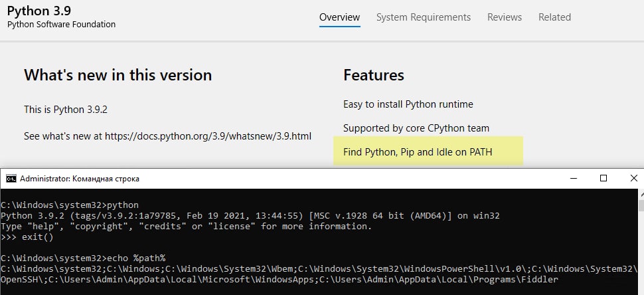This screenshot has height=295, width=644.
Task: Open the System Requirements tab
Action: click(424, 17)
